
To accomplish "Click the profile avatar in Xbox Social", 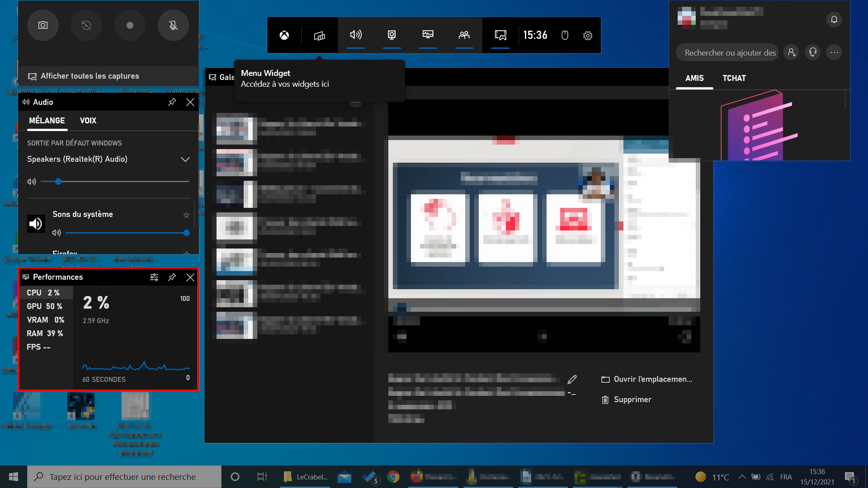I will click(x=686, y=18).
